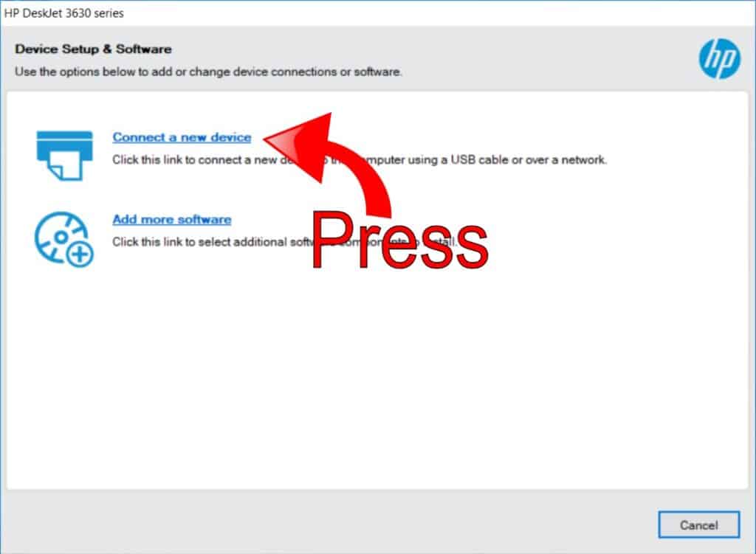
Task: Click the "Device Setup & Software" heading
Action: point(93,49)
